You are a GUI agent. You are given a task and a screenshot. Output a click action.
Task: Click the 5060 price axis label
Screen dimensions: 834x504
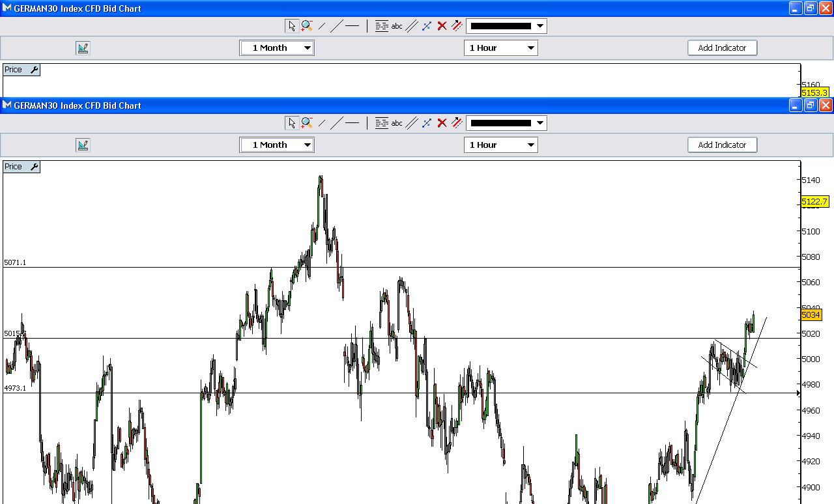[811, 282]
